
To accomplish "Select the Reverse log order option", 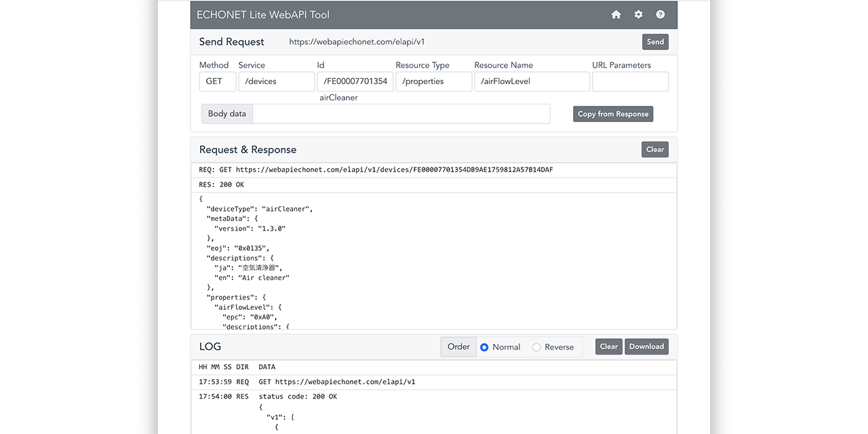I will click(x=536, y=347).
